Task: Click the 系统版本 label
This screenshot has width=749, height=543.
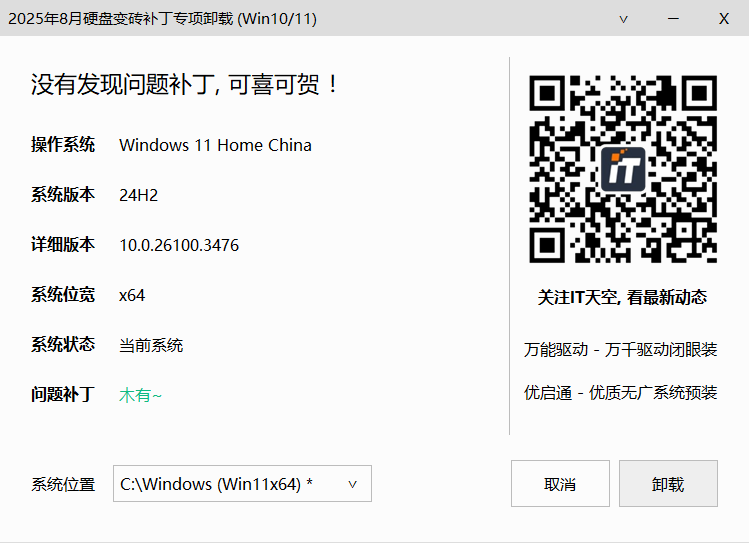Action: pyautogui.click(x=63, y=195)
